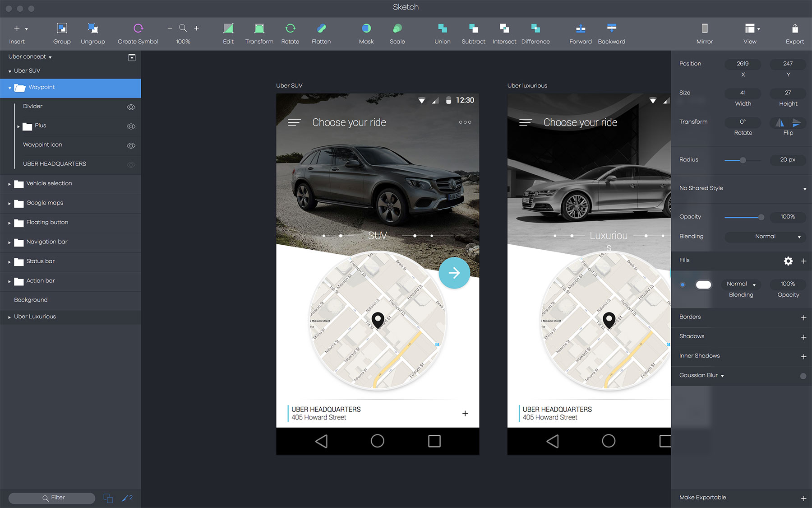Move layer Forward in the toolbar
The width and height of the screenshot is (812, 508).
[581, 28]
